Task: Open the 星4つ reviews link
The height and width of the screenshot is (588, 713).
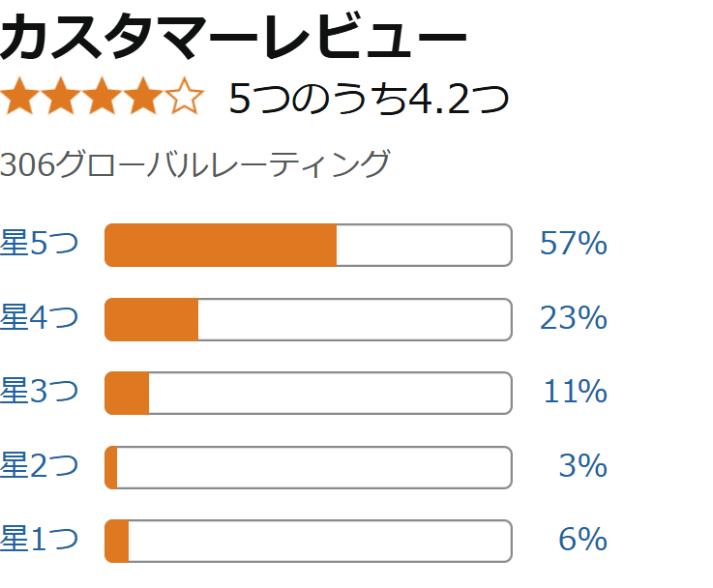Action: 39,318
